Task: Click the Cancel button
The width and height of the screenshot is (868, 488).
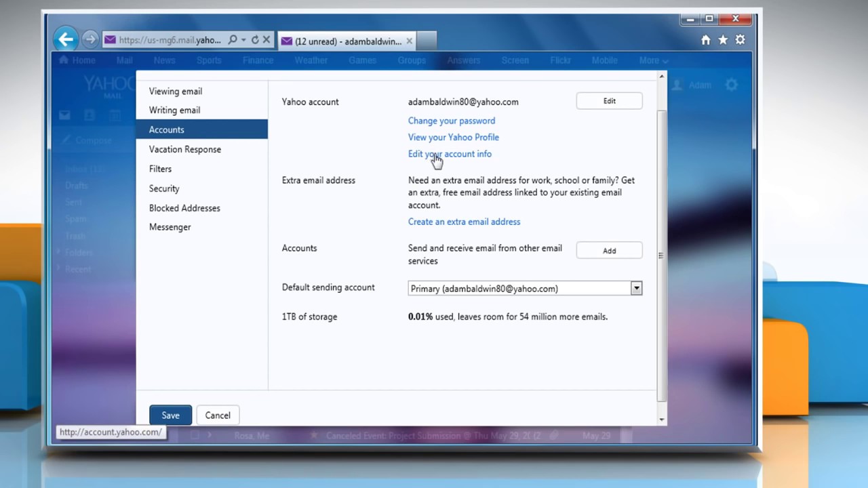Action: [218, 415]
